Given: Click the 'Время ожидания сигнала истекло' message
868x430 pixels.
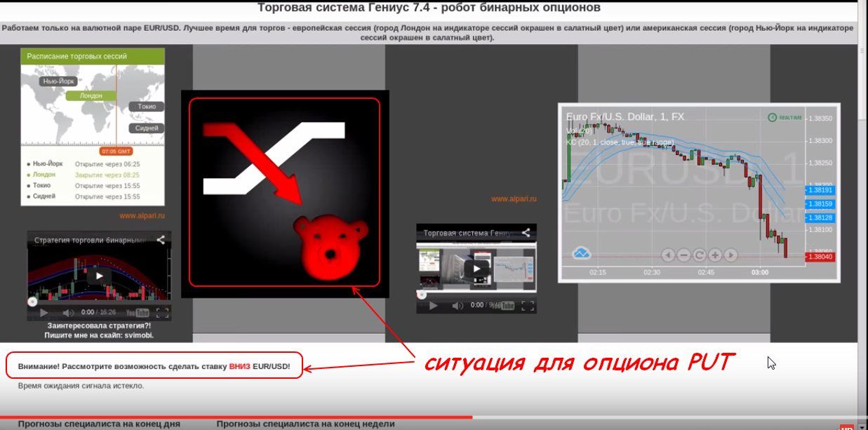Looking at the screenshot, I should 81,385.
